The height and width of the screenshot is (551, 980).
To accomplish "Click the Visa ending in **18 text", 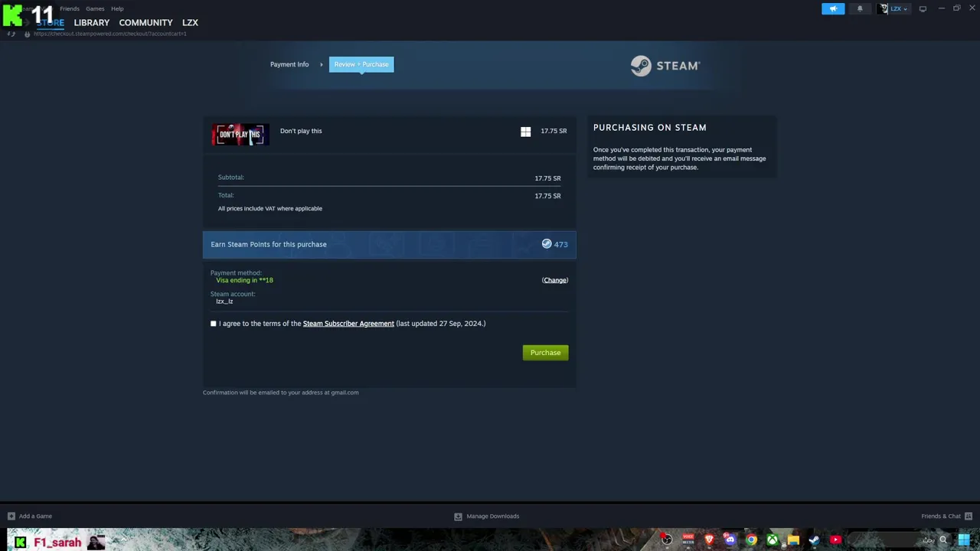I will 244,280.
